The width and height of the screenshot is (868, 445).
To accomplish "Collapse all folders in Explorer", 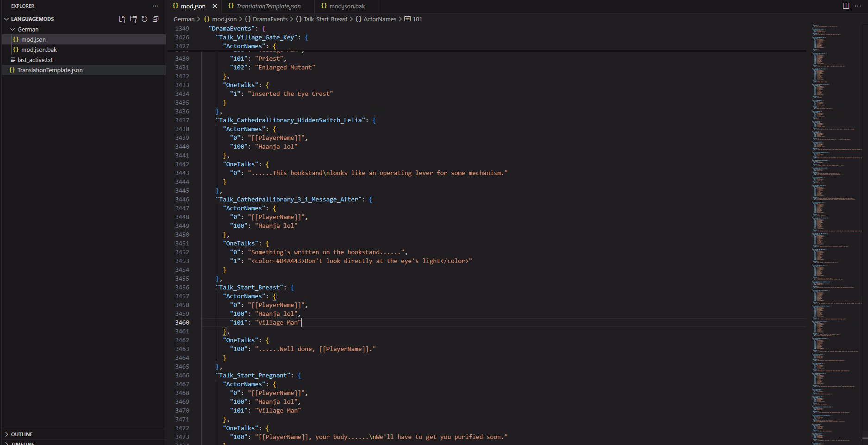I will point(156,19).
